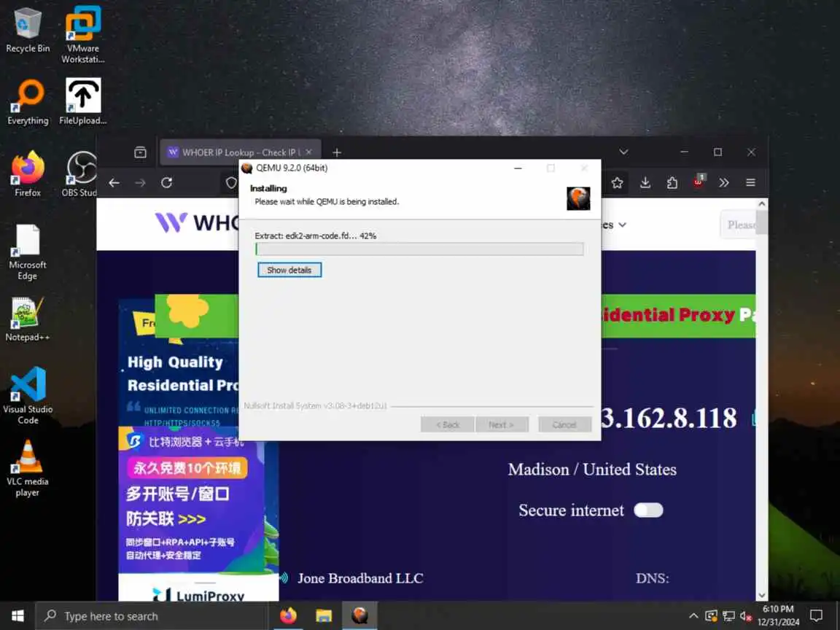
Task: Open Firefox hamburger application menu
Action: (750, 183)
